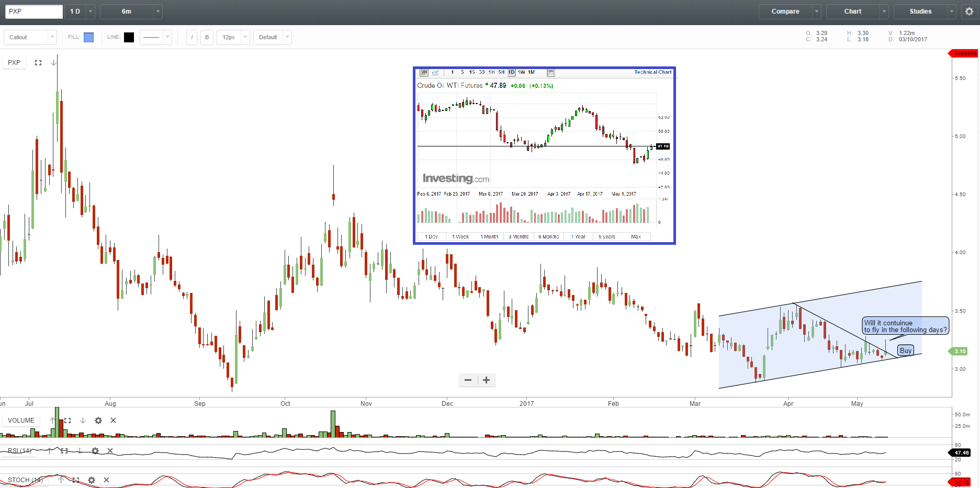
Task: Open the Studies menu
Action: (920, 11)
